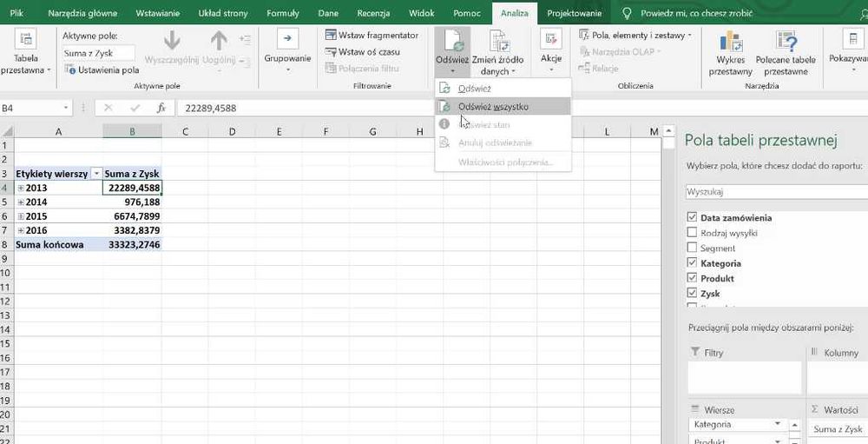The image size is (868, 444).
Task: Open Etykiety wierszy filter dropdown
Action: tap(96, 174)
